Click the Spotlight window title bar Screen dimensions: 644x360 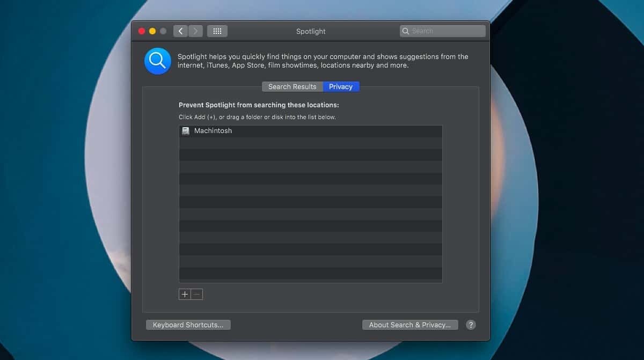(x=310, y=31)
